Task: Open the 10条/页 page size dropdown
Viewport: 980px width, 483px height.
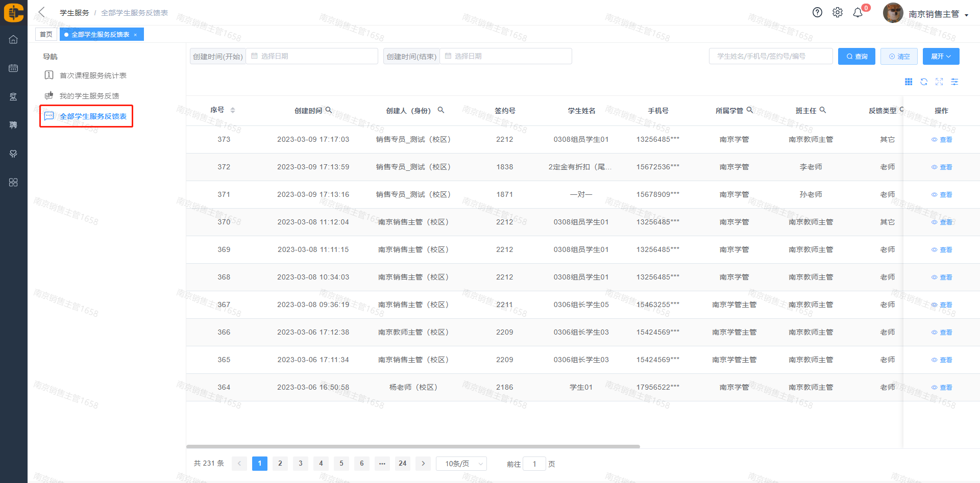Action: (461, 464)
